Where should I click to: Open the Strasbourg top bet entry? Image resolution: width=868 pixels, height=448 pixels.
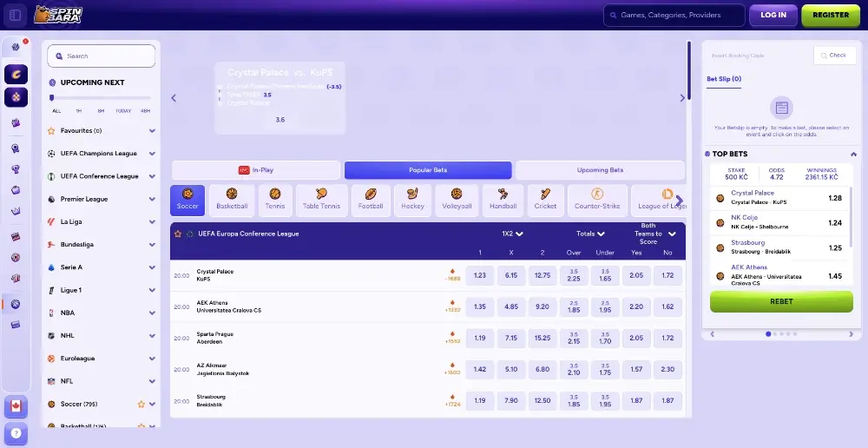(780, 248)
